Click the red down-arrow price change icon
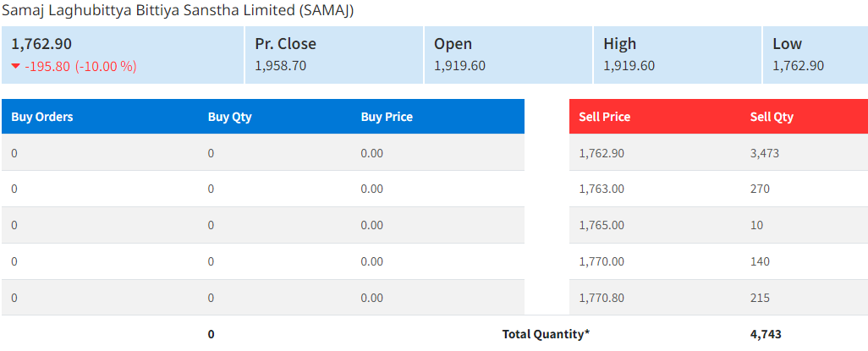The width and height of the screenshot is (868, 351). point(16,66)
